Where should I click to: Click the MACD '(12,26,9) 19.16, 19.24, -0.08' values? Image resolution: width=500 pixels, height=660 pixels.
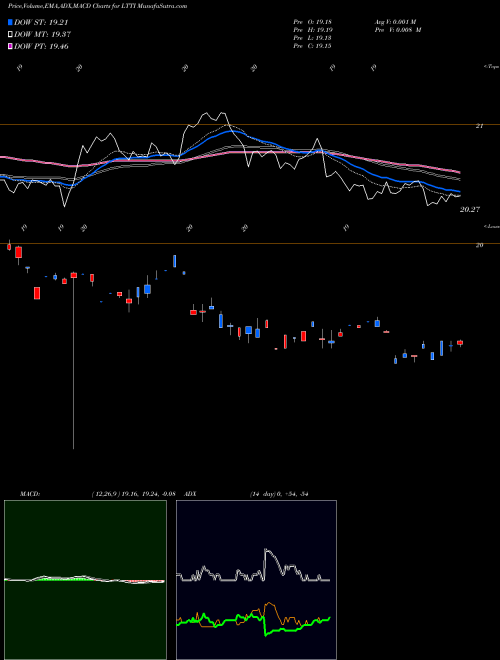coord(133,494)
